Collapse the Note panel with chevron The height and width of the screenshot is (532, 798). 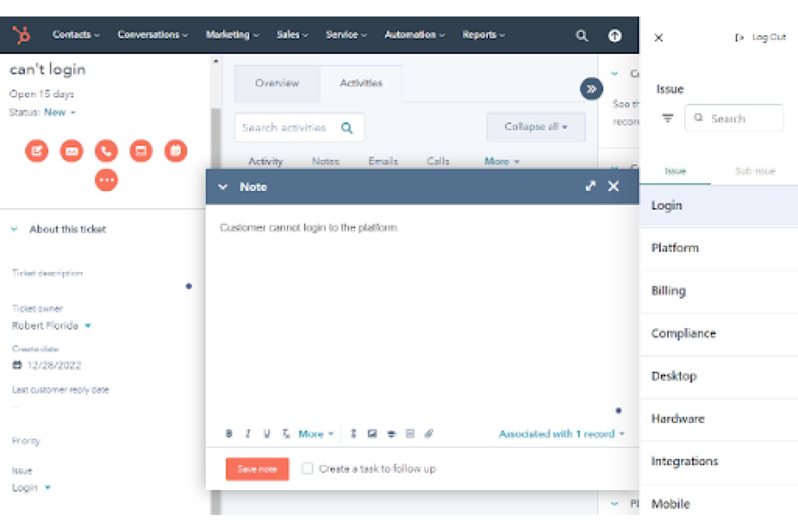pos(223,187)
